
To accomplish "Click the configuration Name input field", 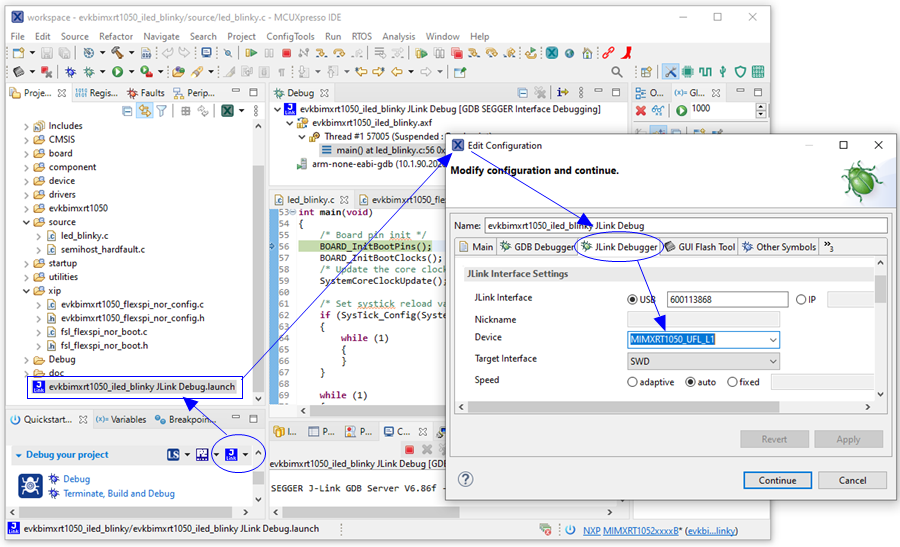I will pyautogui.click(x=686, y=226).
